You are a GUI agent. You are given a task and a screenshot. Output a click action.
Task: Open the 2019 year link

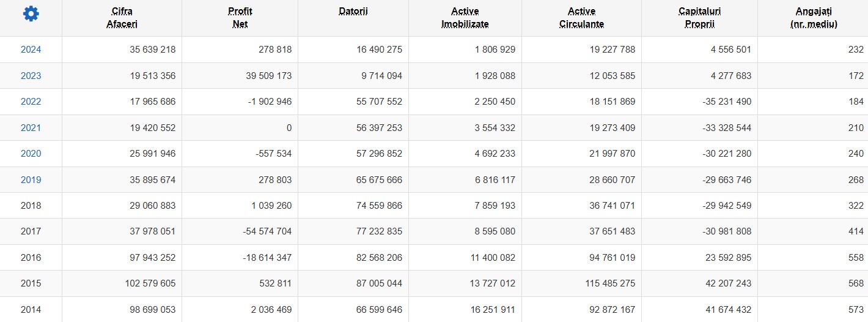[x=31, y=180]
